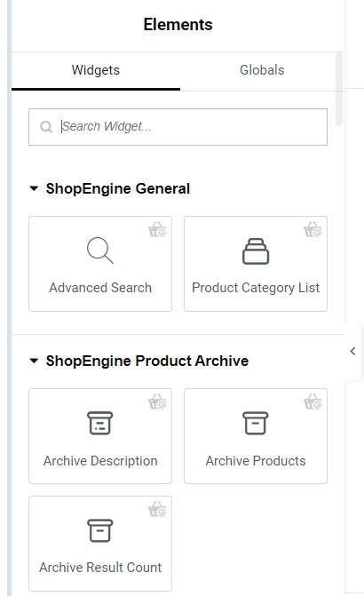Viewport: 364px width, 596px height.
Task: Click the Product Category List stack icon
Action: tap(256, 251)
